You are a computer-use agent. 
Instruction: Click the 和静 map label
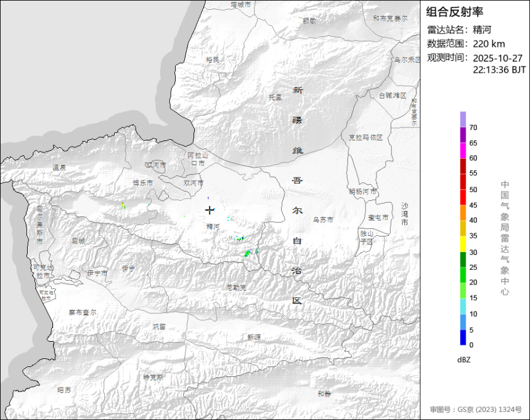pos(325,394)
